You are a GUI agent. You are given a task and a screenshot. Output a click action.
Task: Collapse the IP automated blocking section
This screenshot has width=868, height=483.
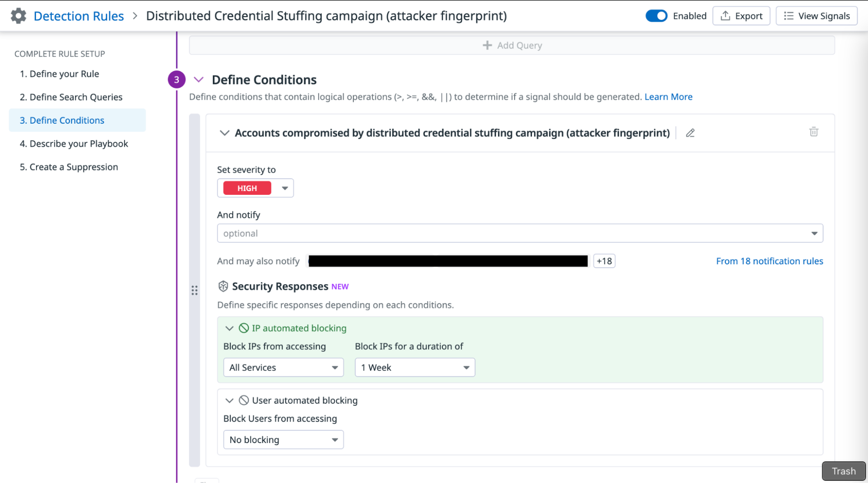point(229,329)
